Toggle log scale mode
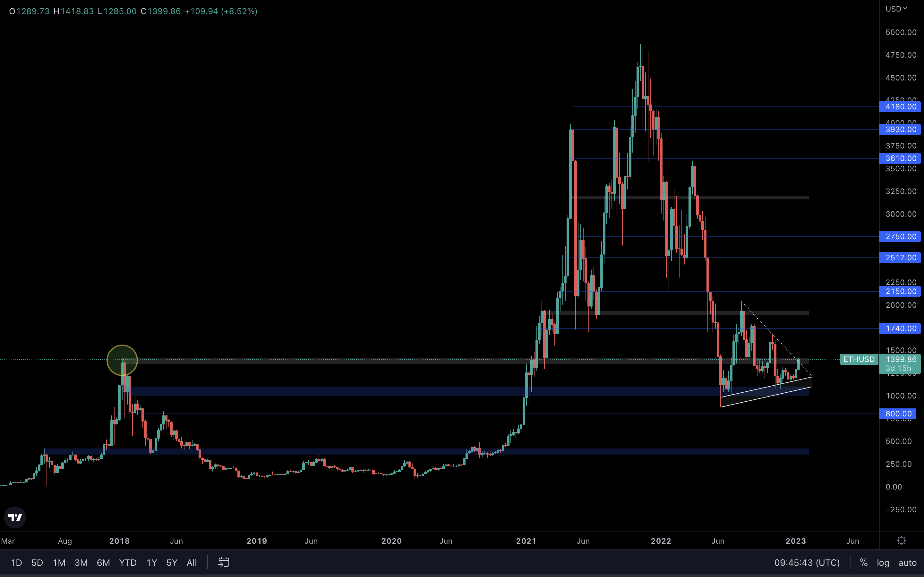 (x=883, y=563)
